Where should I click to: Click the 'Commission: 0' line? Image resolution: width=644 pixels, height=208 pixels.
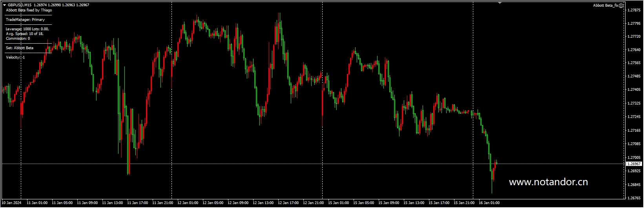(x=18, y=39)
